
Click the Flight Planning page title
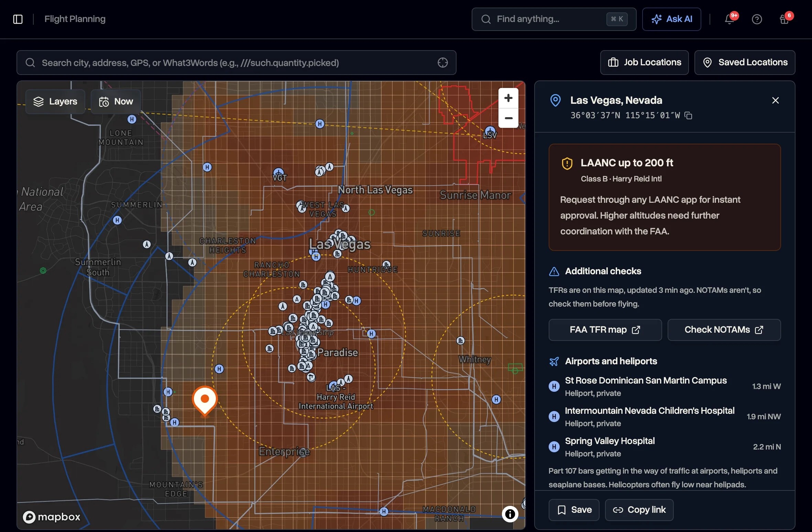pyautogui.click(x=75, y=19)
